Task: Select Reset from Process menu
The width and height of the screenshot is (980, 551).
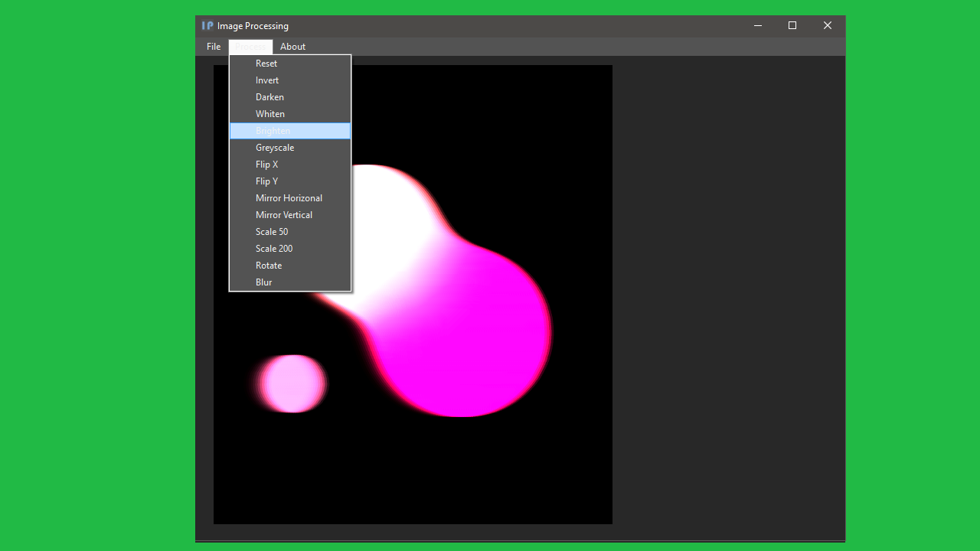Action: click(290, 64)
